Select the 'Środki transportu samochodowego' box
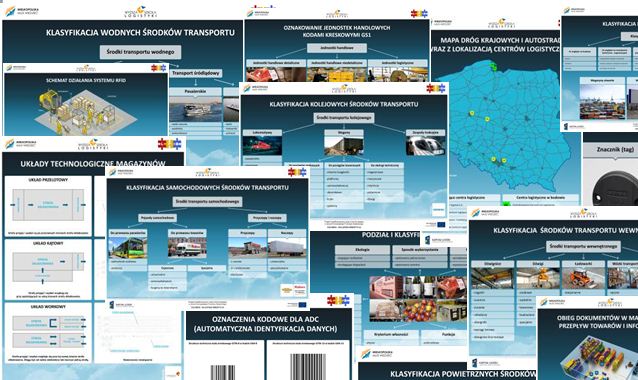 [x=208, y=202]
